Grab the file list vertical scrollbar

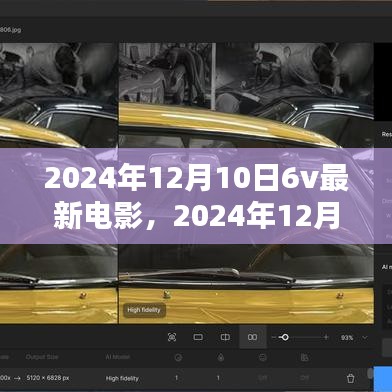point(370,373)
